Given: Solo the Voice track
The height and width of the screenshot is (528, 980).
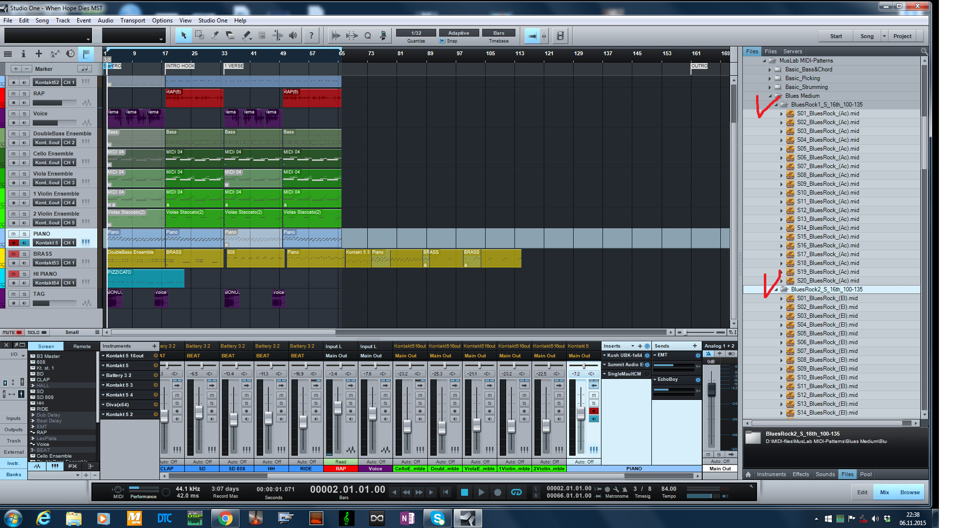Looking at the screenshot, I should tap(24, 113).
